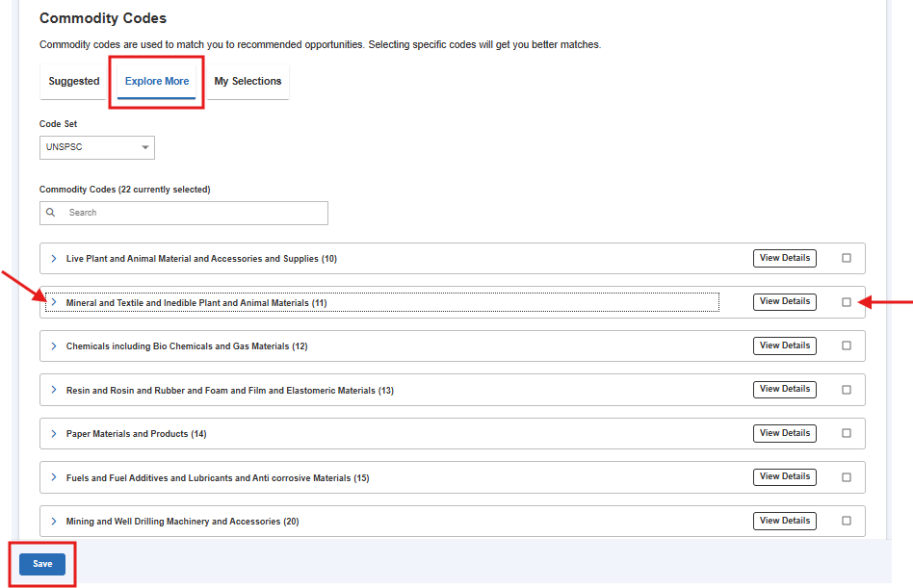The width and height of the screenshot is (913, 588).
Task: Open the UNSPSC Code Set dropdown
Action: point(96,147)
